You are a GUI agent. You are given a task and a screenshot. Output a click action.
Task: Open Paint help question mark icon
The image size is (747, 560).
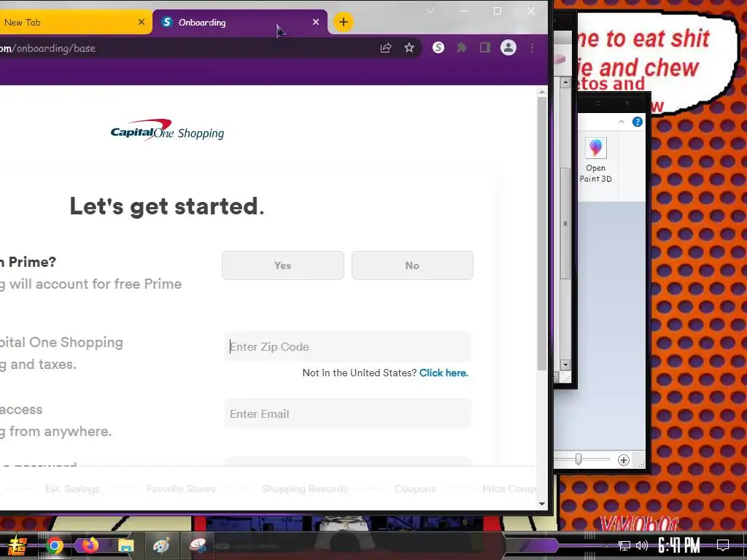(x=637, y=122)
